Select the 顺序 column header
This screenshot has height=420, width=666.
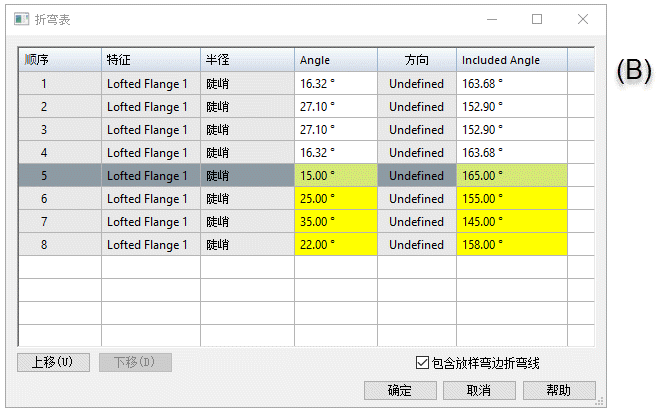(x=60, y=60)
